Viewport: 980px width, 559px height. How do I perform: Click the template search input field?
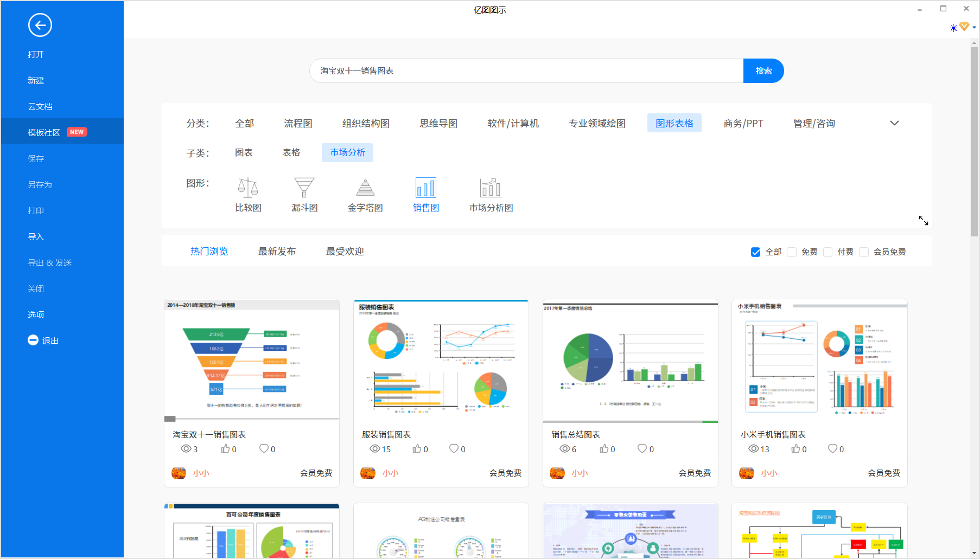pyautogui.click(x=526, y=70)
